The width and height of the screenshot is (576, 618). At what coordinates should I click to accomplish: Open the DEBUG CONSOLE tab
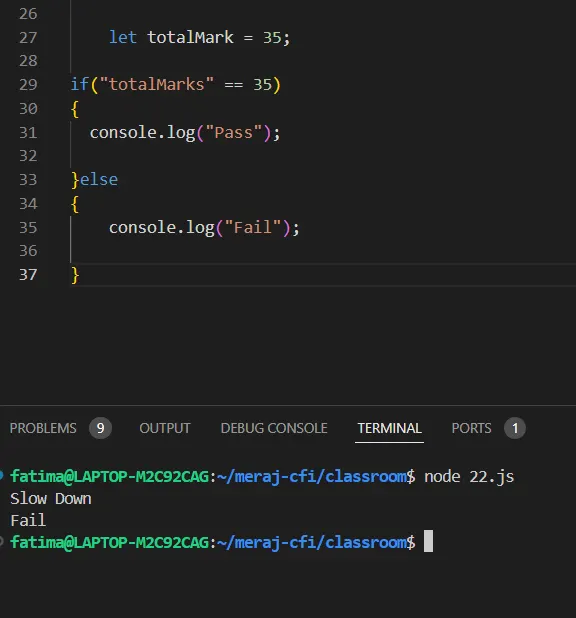[274, 428]
